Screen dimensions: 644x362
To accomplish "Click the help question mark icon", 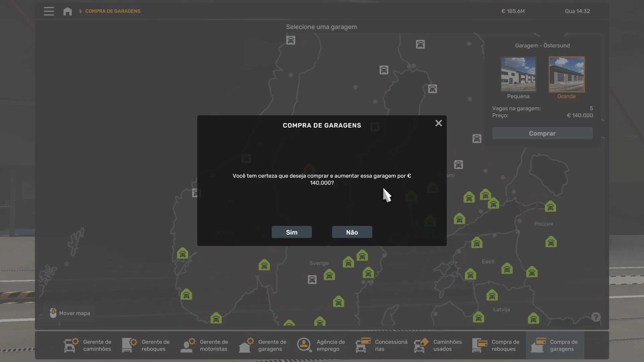I will point(596,317).
